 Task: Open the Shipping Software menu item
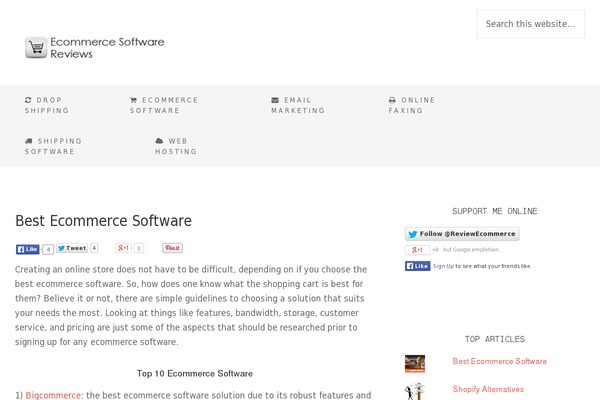coord(53,146)
